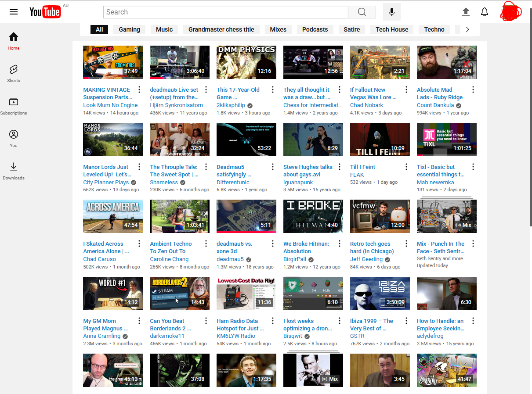Screen dimensions: 532x394
Task: Open the DMM PHYSICS video thumbnail
Action: (246, 62)
